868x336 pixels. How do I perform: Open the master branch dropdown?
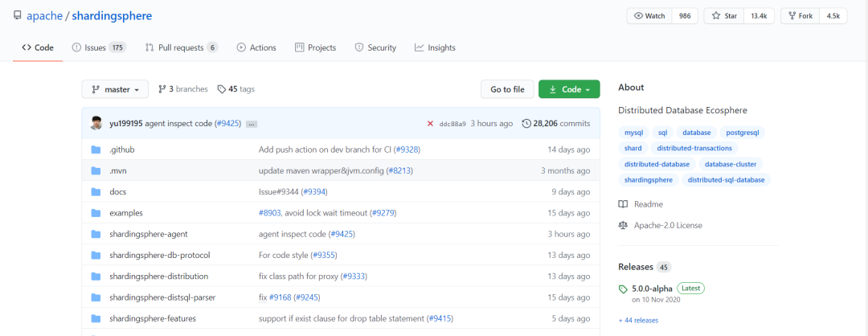pos(115,89)
